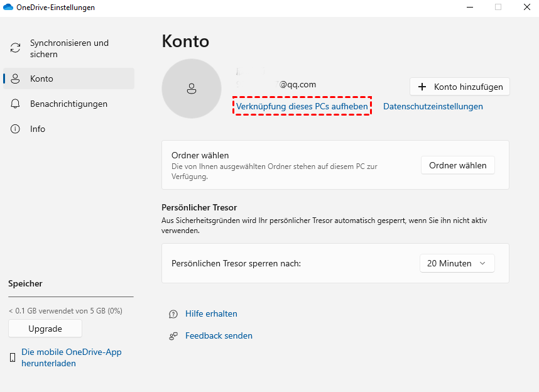Viewport: 539px width, 392px height.
Task: Open the Datenschutzeinstellungen link
Action: click(x=433, y=106)
